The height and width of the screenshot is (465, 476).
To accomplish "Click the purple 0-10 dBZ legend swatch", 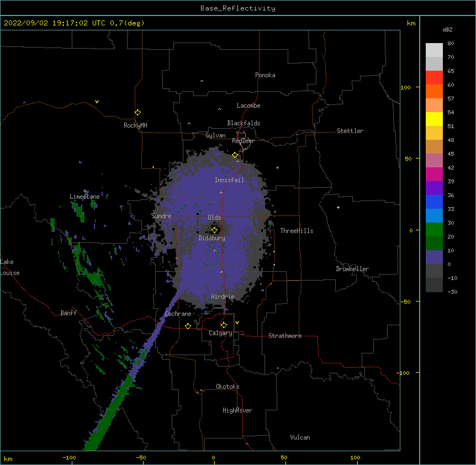I will pyautogui.click(x=434, y=257).
